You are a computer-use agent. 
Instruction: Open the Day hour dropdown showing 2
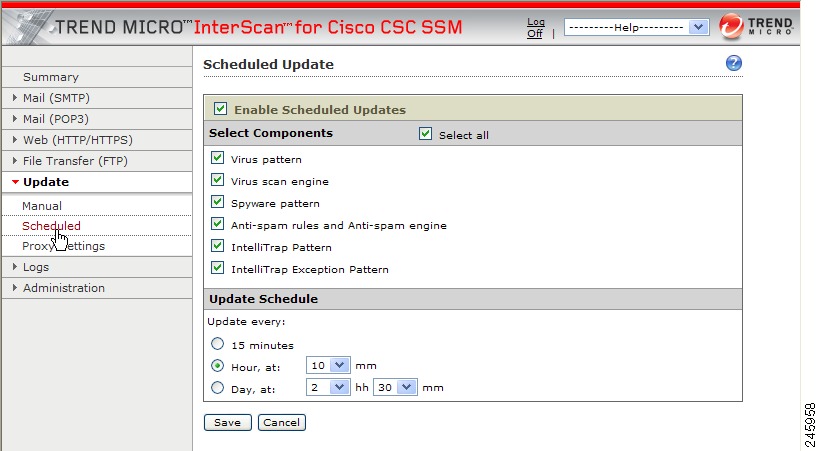click(x=328, y=387)
